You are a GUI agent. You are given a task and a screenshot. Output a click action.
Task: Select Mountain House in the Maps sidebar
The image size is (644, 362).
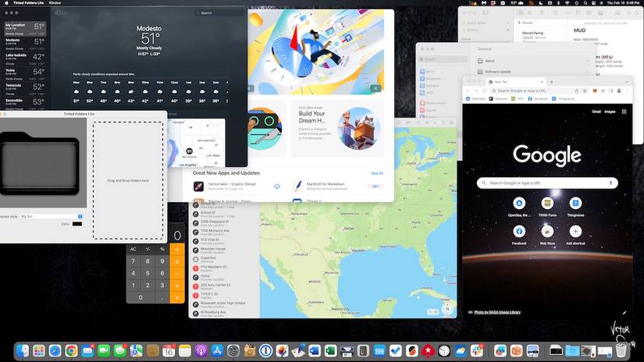tap(224, 250)
